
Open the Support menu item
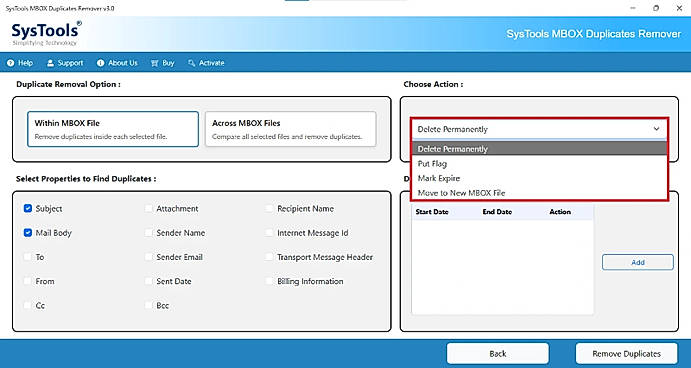pos(65,63)
